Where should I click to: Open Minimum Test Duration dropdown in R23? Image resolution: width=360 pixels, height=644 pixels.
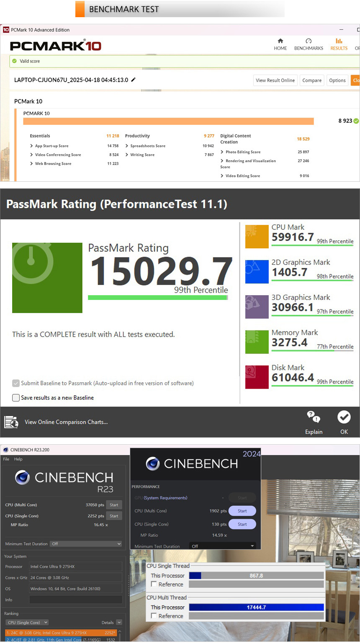pyautogui.click(x=86, y=544)
